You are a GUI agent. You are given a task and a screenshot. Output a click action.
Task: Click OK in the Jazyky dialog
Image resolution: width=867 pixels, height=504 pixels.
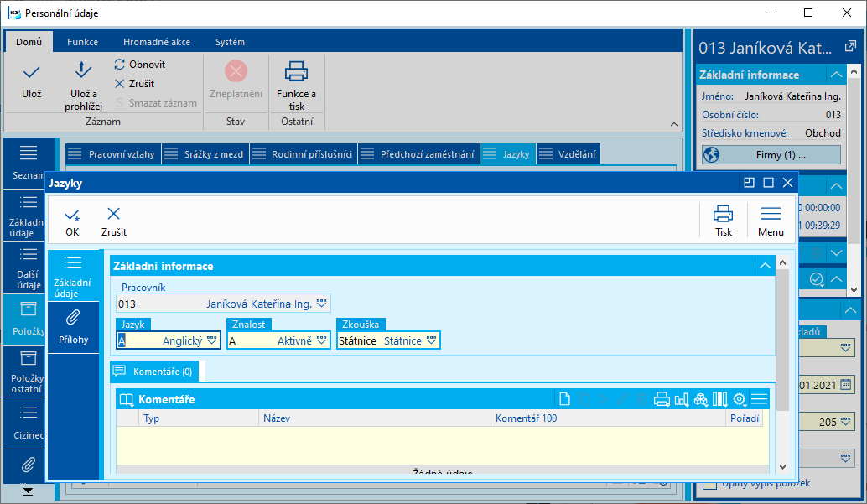pyautogui.click(x=72, y=222)
